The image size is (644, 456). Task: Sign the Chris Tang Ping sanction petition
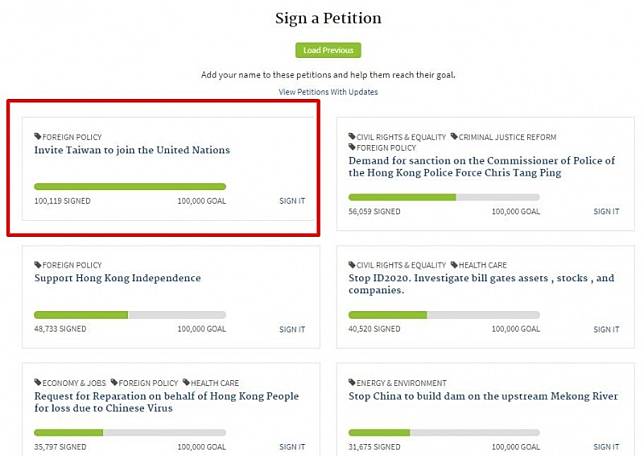[606, 212]
